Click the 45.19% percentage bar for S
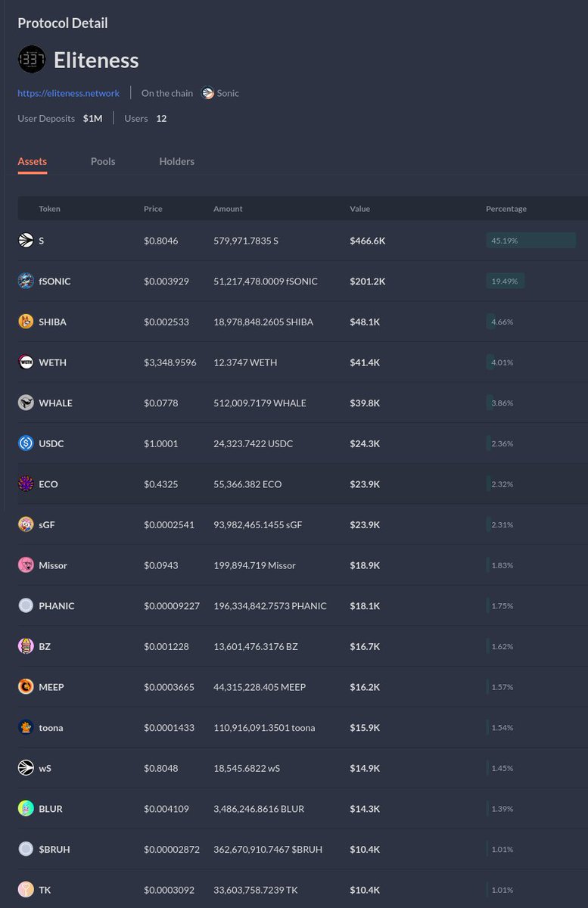588x908 pixels. click(x=530, y=241)
